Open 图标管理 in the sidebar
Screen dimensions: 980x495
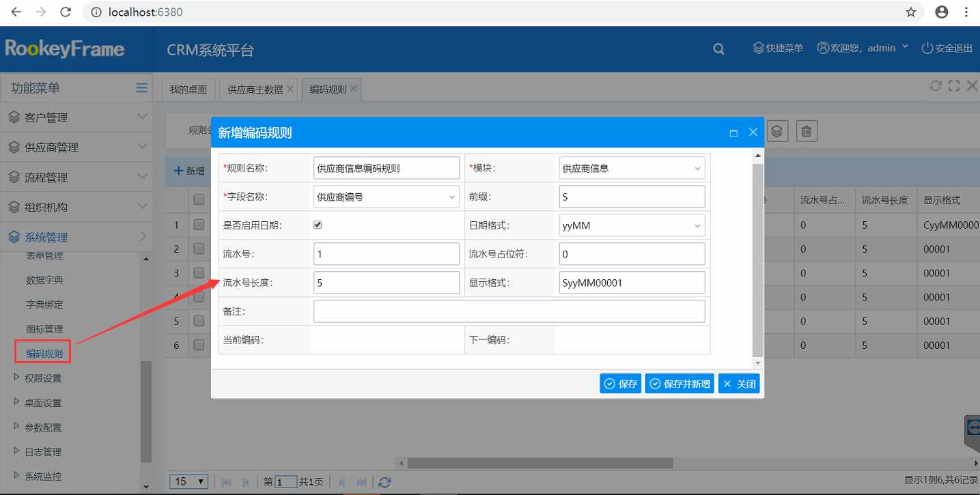44,329
